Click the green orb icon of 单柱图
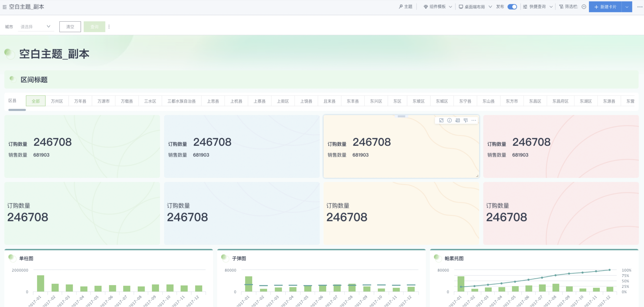Screen dimensions: 644x307 (x=12, y=258)
